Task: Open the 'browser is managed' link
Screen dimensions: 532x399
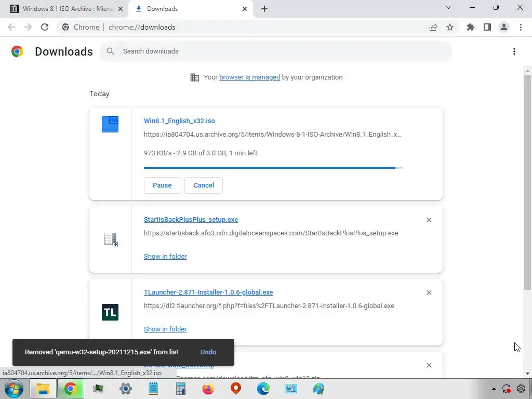Action: (250, 77)
